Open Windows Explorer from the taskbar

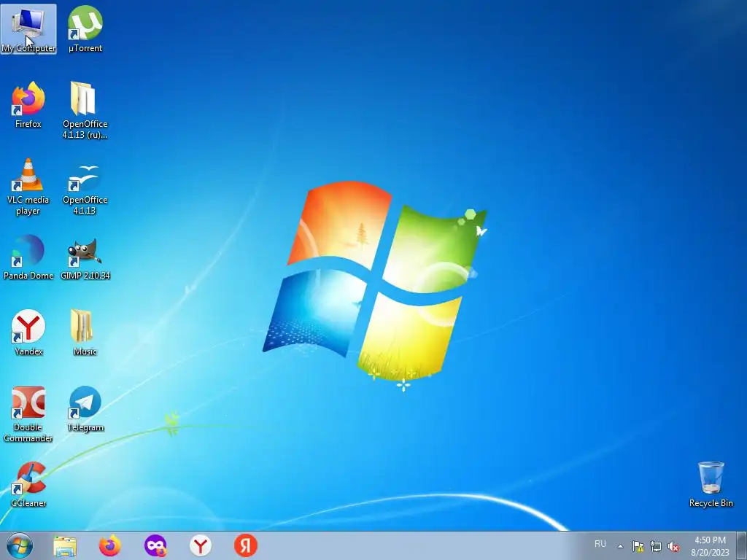pos(65,545)
